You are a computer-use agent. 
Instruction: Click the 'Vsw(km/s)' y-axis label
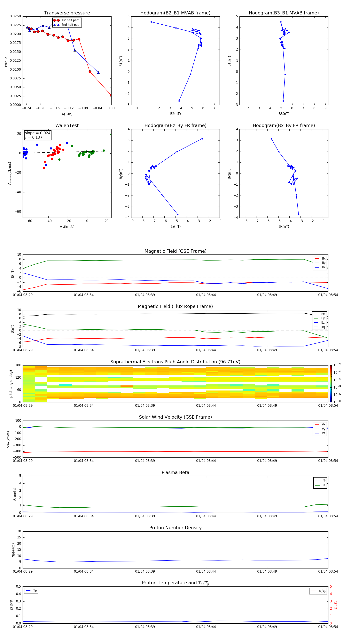pos(8,439)
